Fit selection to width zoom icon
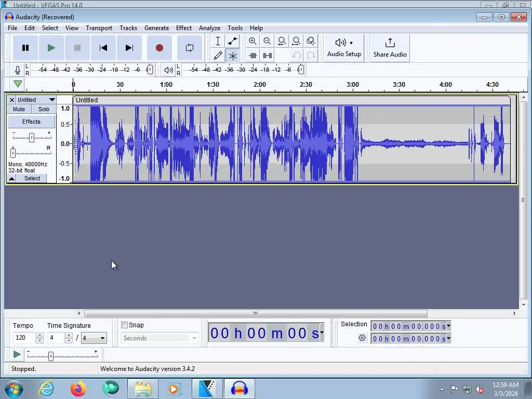Viewport: 532px width, 399px height. coord(282,42)
